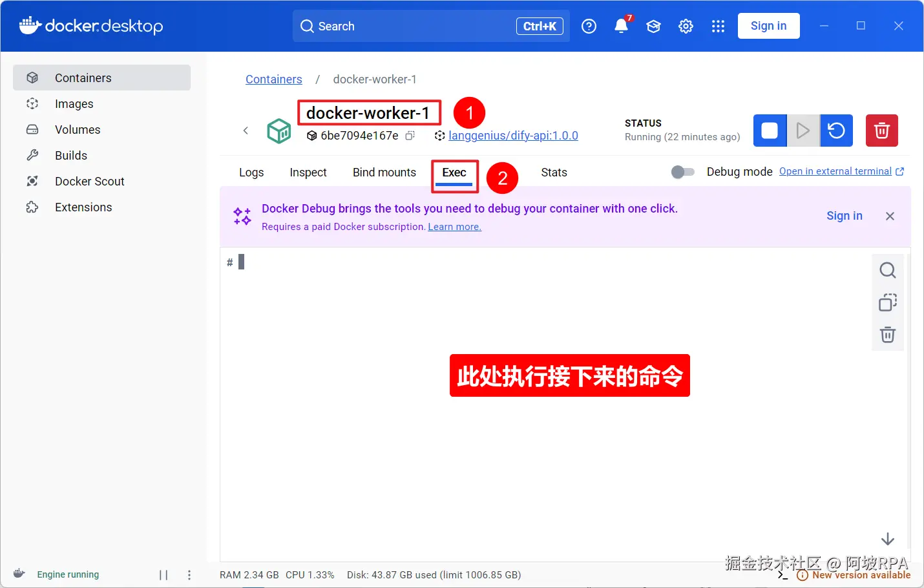Screen dimensions: 924x588
Task: Click the Containers breadcrumb link
Action: (x=274, y=79)
